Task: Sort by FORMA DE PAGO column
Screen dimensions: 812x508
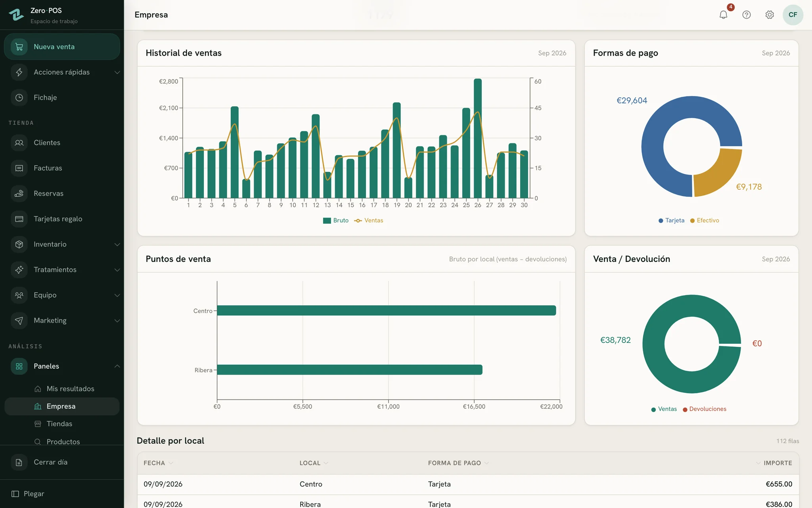Action: 459,463
